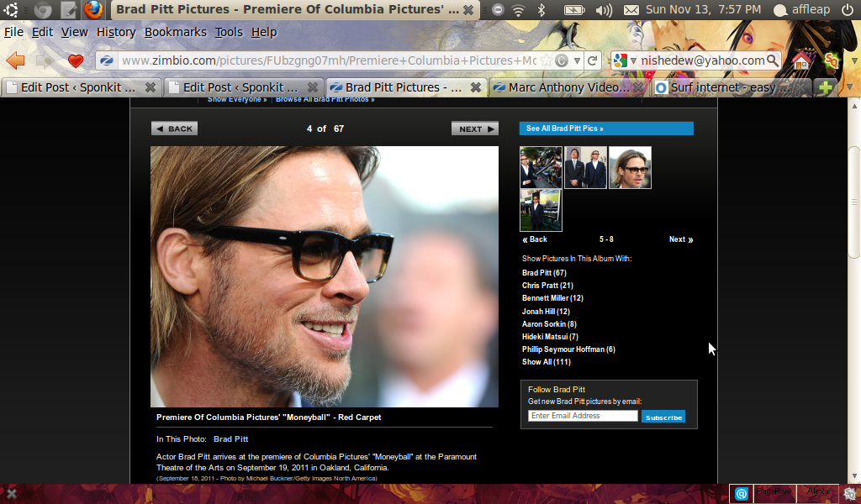Filter album by Aaron Sorkin (8)
This screenshot has height=504, width=861.
[549, 323]
